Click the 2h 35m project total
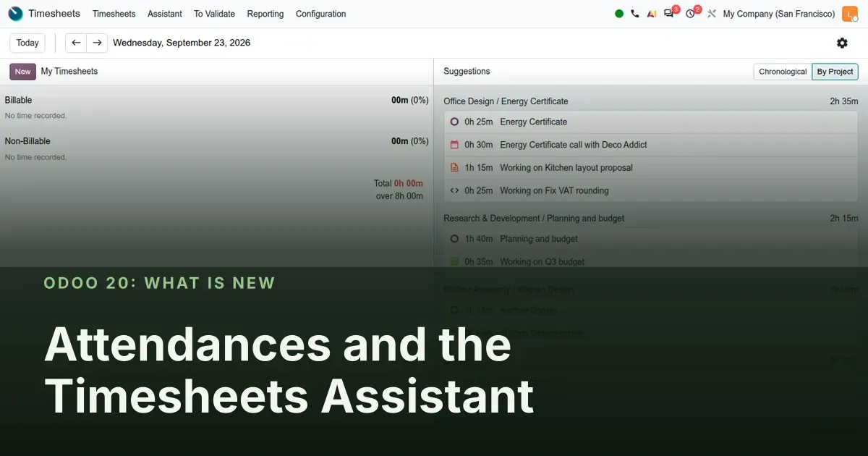 pos(844,101)
